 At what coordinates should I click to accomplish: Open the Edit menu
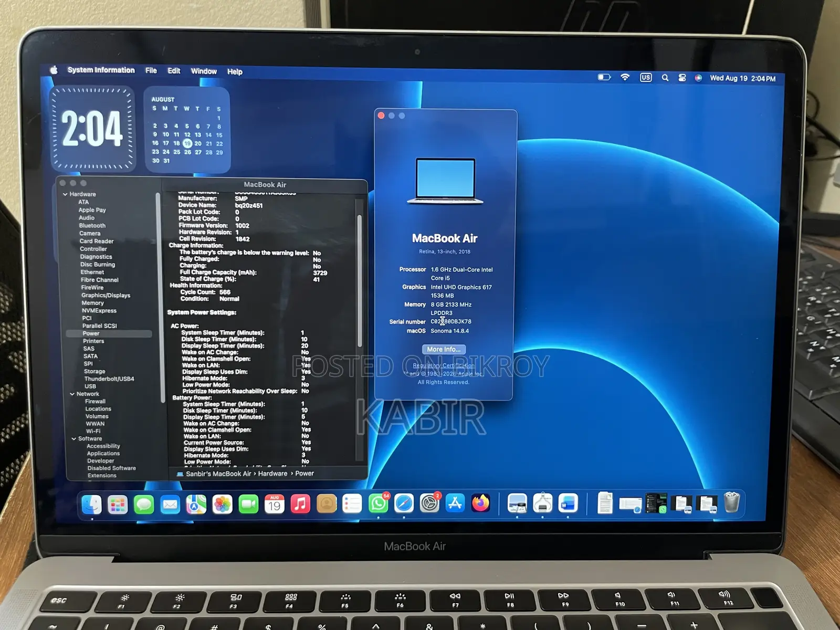tap(174, 71)
